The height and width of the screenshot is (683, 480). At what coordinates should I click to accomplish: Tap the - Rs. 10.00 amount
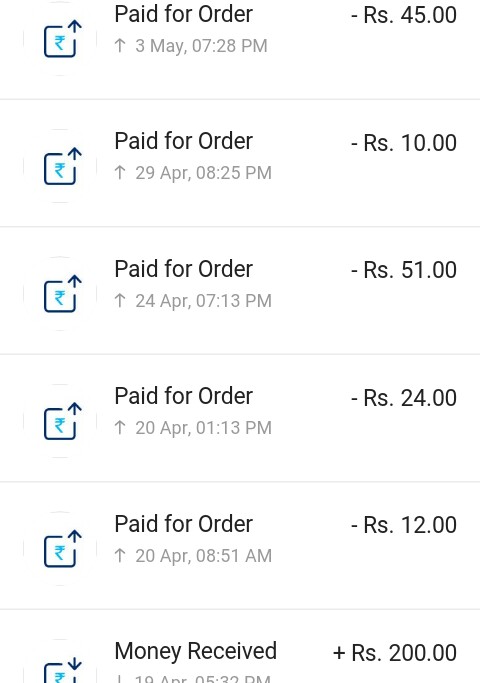click(x=404, y=143)
